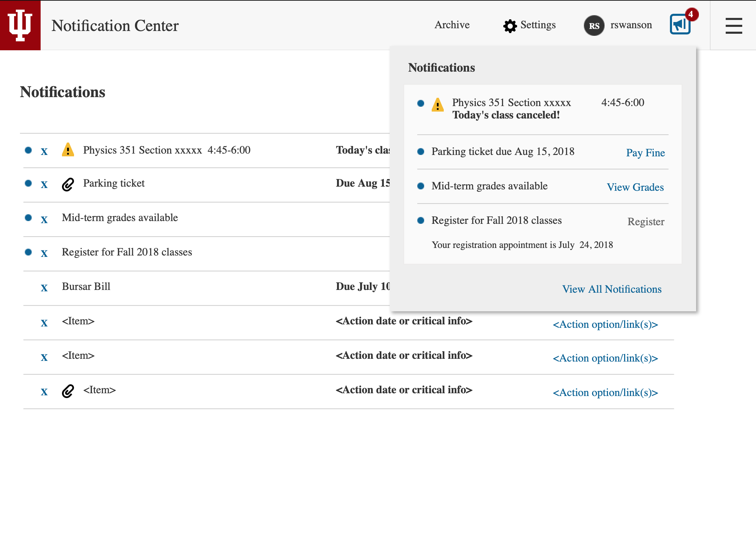
Task: Click unread dot beside popup Physics 351 item
Action: (420, 103)
